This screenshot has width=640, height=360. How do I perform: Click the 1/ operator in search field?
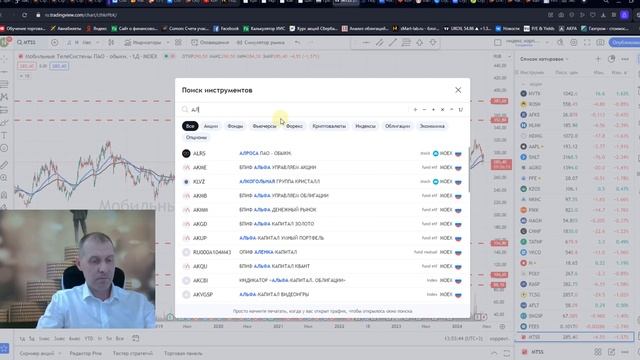pos(460,109)
